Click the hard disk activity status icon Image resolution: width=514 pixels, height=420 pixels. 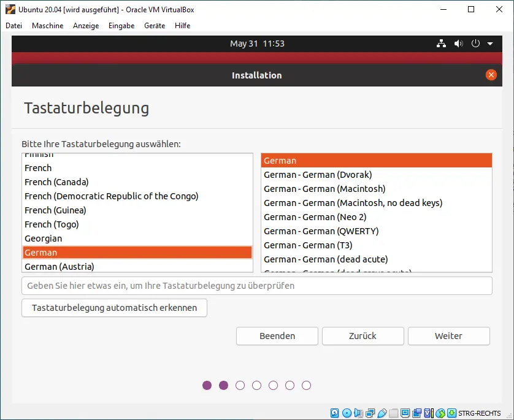(x=335, y=413)
